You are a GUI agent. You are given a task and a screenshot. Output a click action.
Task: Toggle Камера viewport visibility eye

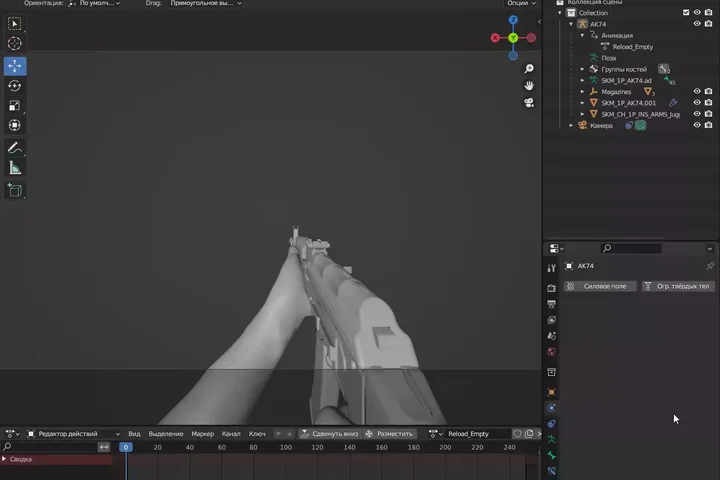click(697, 125)
